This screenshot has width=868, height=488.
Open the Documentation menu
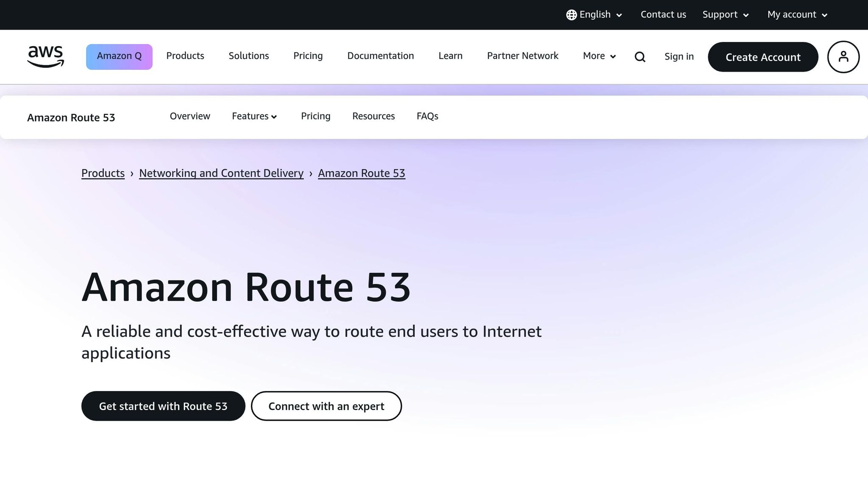381,56
